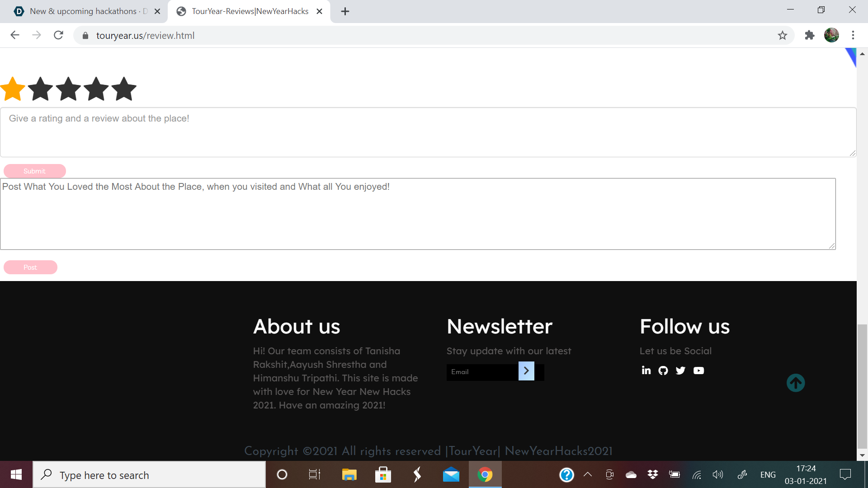Click the pink Submit button
This screenshot has width=868, height=488.
[35, 171]
